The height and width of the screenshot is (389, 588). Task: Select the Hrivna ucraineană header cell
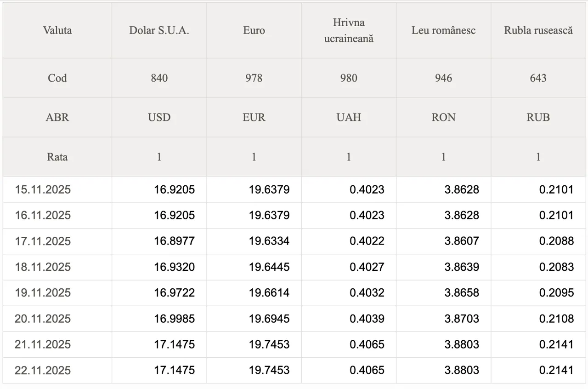(x=349, y=30)
